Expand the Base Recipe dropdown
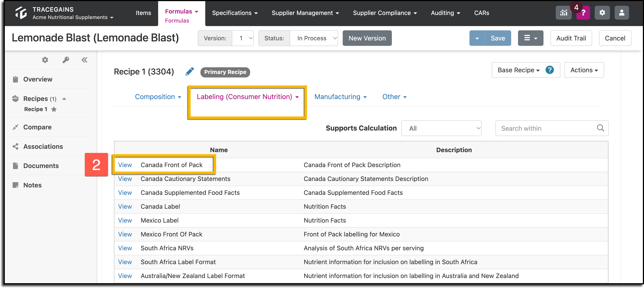 coord(519,70)
